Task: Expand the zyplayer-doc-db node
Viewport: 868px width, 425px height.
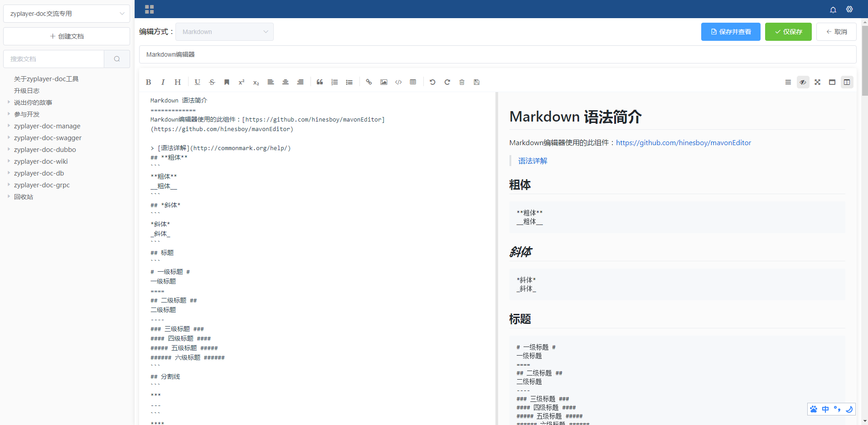Action: (9, 173)
